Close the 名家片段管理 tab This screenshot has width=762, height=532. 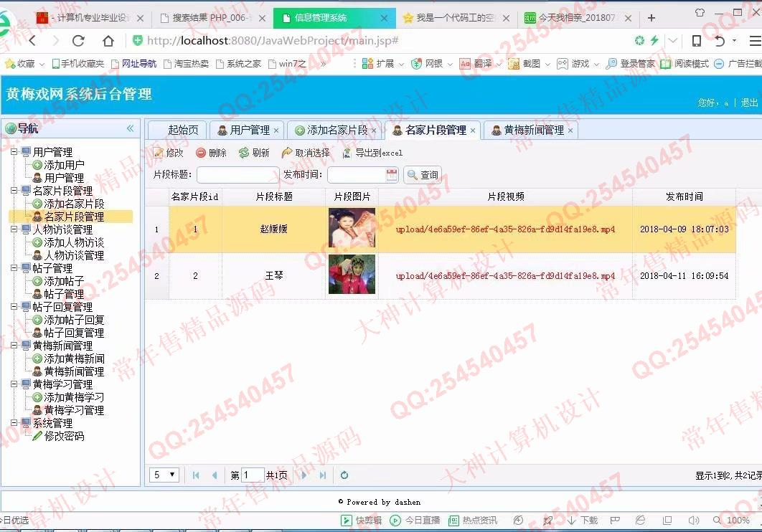[x=473, y=130]
